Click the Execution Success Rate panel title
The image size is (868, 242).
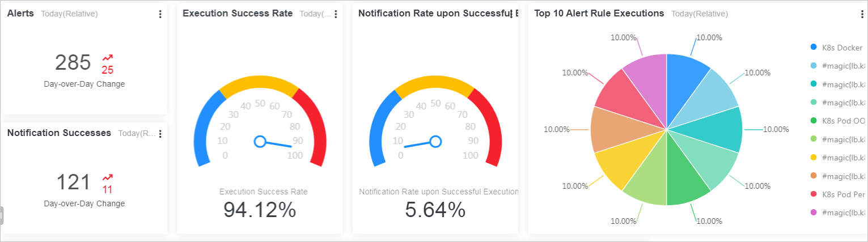click(238, 14)
